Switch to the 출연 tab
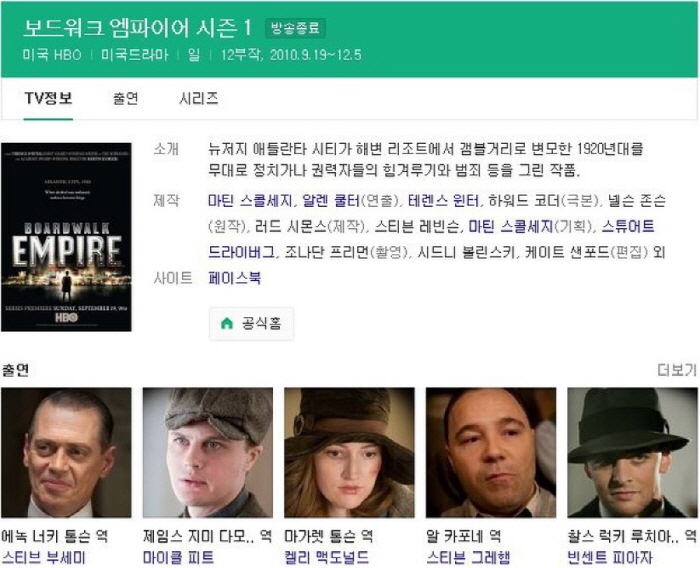 [x=126, y=98]
